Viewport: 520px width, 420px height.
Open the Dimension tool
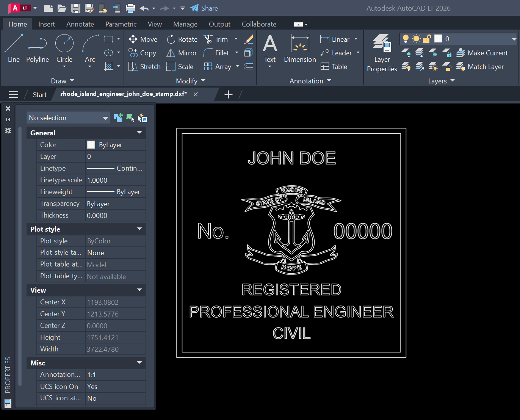click(300, 49)
